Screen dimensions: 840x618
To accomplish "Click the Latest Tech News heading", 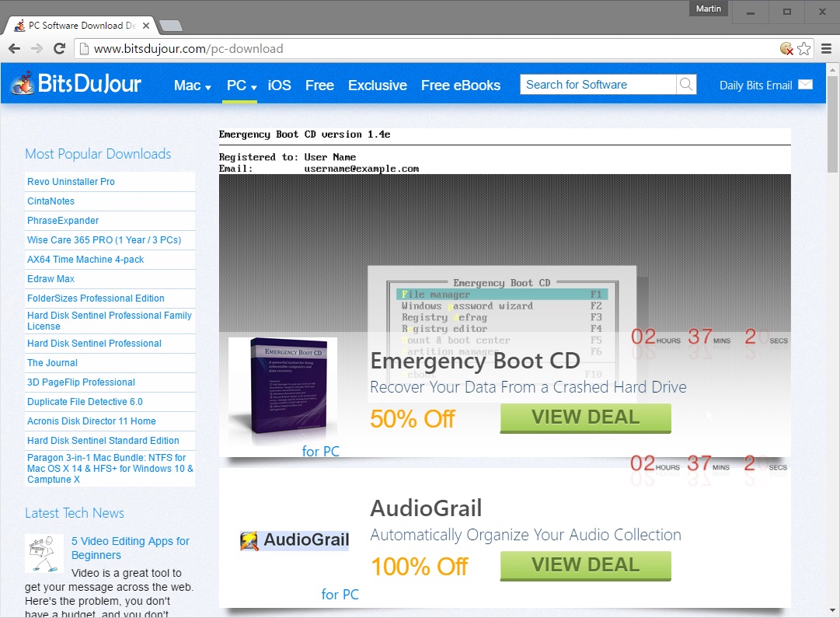I will point(75,513).
